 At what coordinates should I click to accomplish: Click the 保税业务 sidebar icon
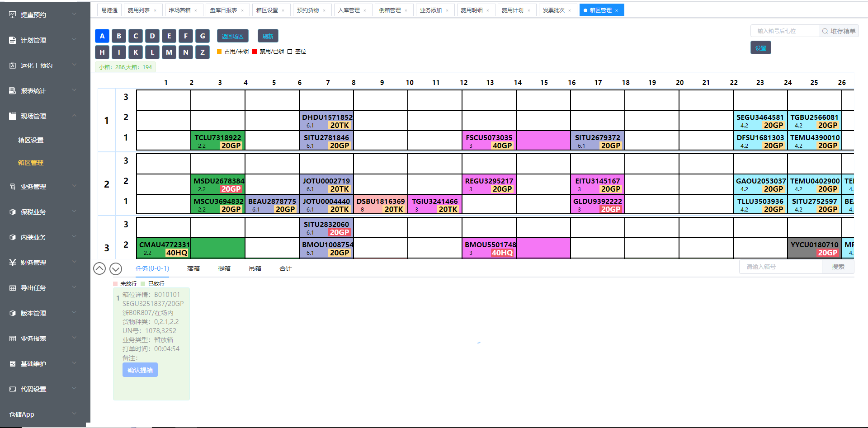(x=13, y=212)
